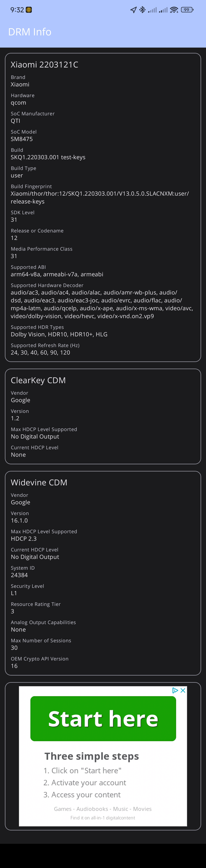
Task: Open the AdChoices info icon
Action: (x=175, y=690)
